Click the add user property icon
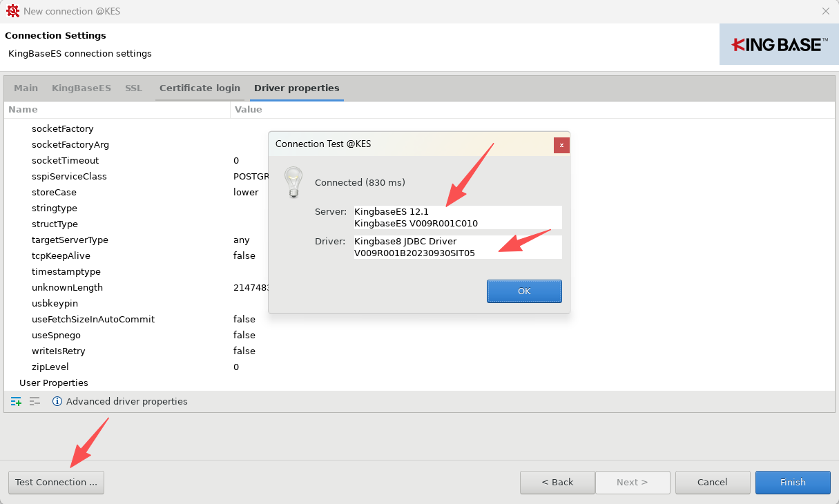Viewport: 839px width, 504px height. [17, 401]
